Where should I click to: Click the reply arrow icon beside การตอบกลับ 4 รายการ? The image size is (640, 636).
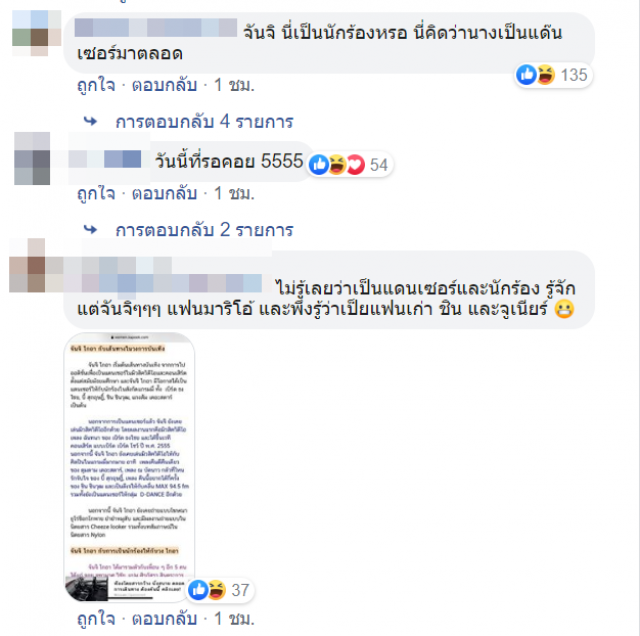click(90, 121)
